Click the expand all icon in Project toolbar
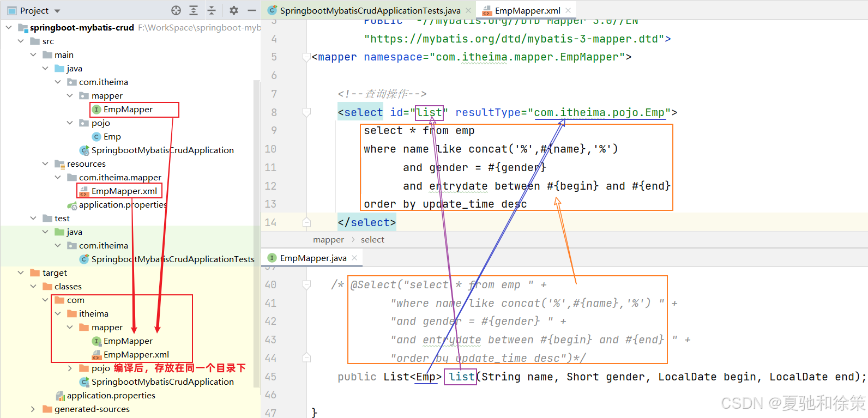 [194, 10]
